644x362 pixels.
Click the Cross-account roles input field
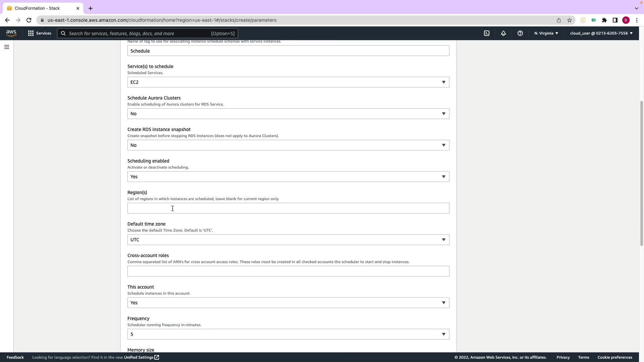tap(288, 271)
